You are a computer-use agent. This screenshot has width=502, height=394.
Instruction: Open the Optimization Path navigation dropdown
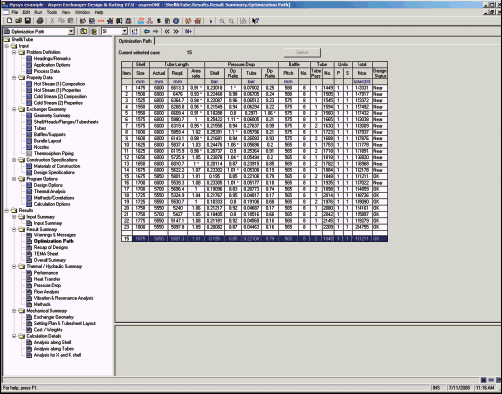(71, 31)
